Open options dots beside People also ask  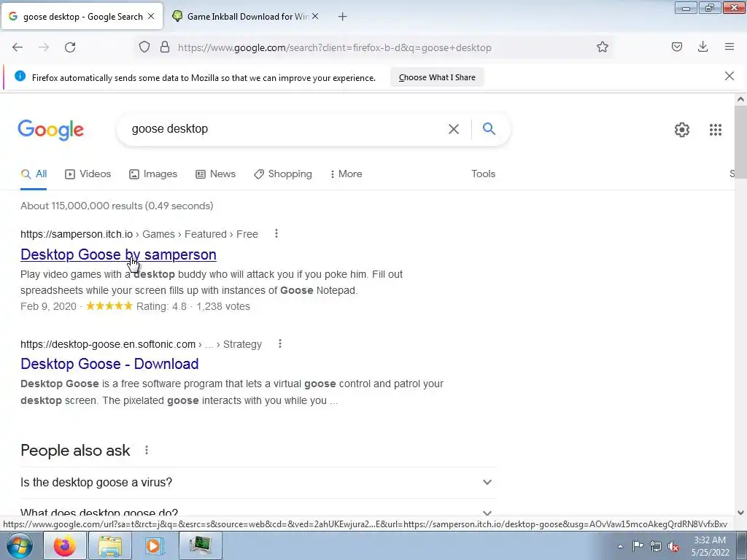[147, 450]
